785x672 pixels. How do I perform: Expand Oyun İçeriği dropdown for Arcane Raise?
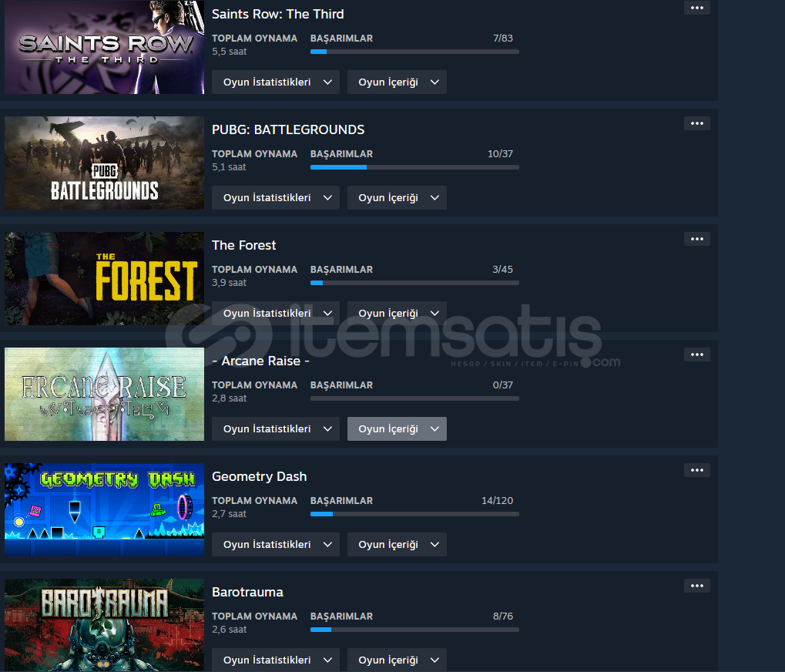coord(397,429)
